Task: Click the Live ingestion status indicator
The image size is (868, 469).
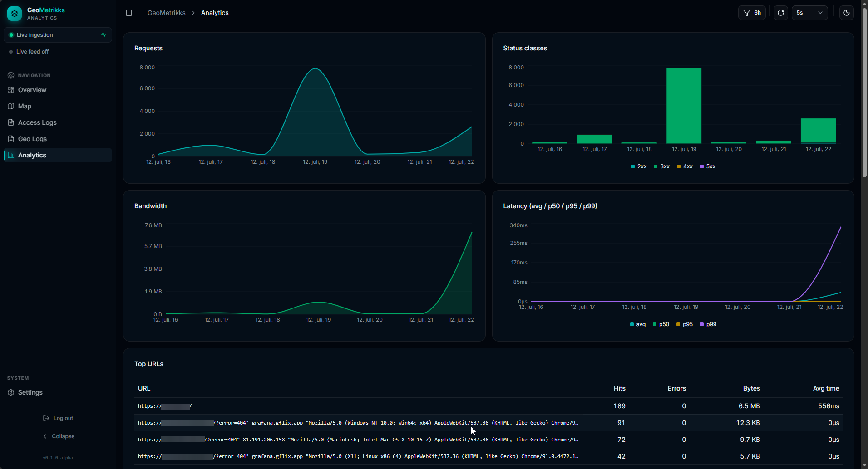Action: tap(58, 35)
